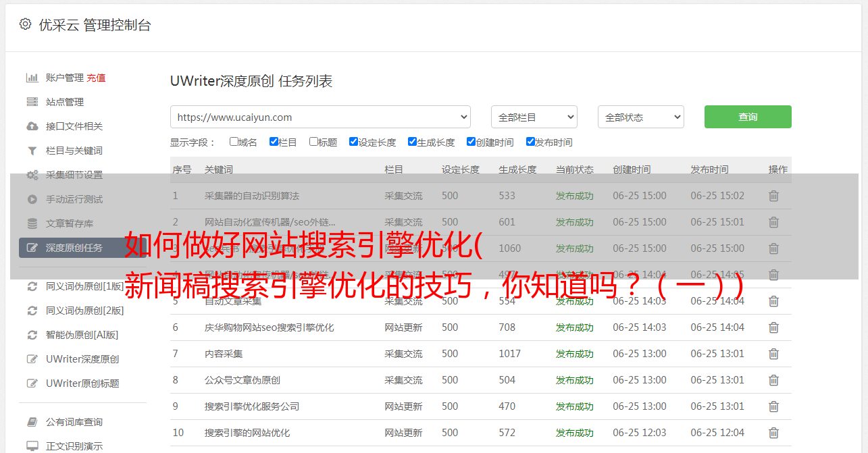Viewport: 868px width, 453px height.
Task: Click the play icon for 手动运行测试
Action: [x=32, y=199]
